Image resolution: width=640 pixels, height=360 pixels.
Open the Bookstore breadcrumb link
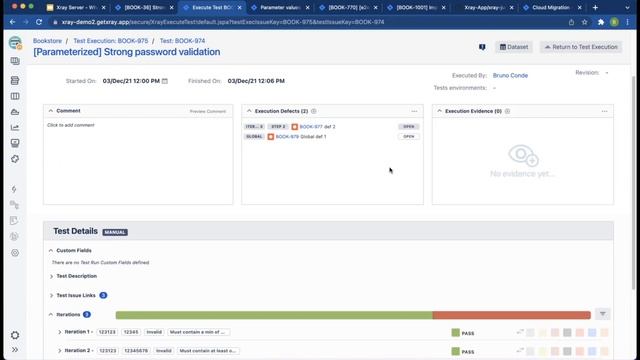pyautogui.click(x=47, y=41)
